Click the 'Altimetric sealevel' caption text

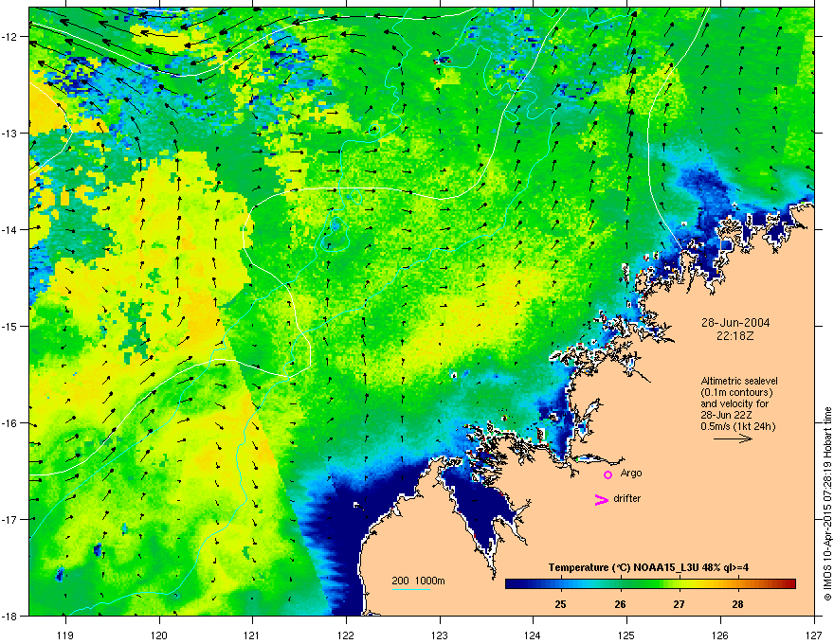(739, 381)
